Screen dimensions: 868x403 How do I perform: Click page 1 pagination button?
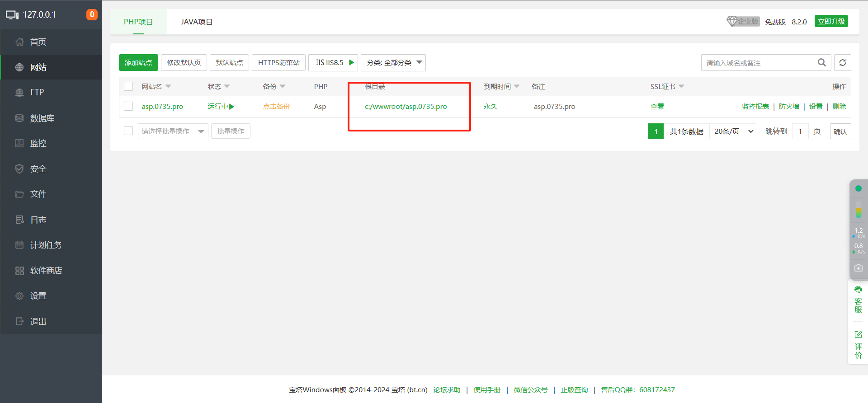tap(656, 131)
